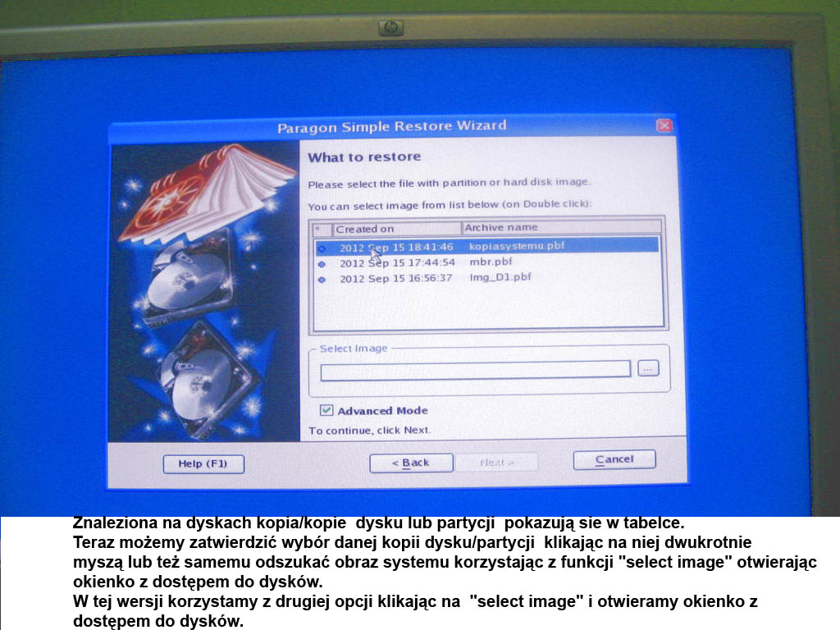This screenshot has width=840, height=630.
Task: Go to previous step with Back button
Action: pyautogui.click(x=411, y=463)
